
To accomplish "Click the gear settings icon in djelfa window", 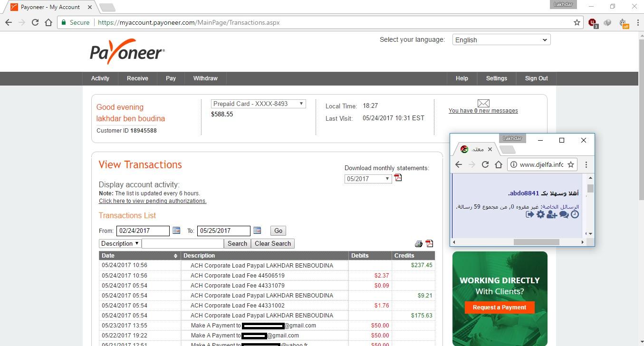I will 540,214.
